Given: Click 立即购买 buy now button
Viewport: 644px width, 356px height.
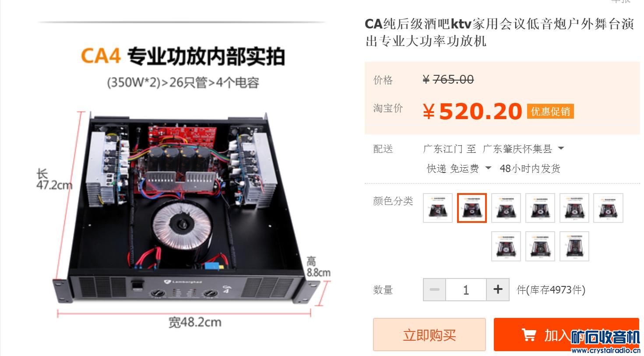Looking at the screenshot, I should 429,335.
